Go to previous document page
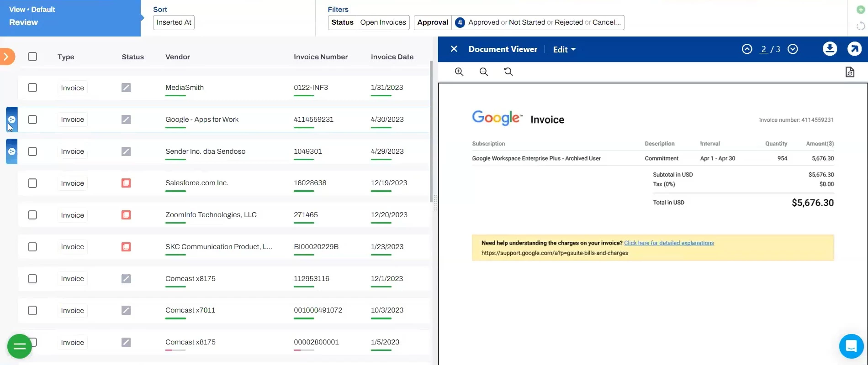This screenshot has width=868, height=365. pyautogui.click(x=747, y=49)
